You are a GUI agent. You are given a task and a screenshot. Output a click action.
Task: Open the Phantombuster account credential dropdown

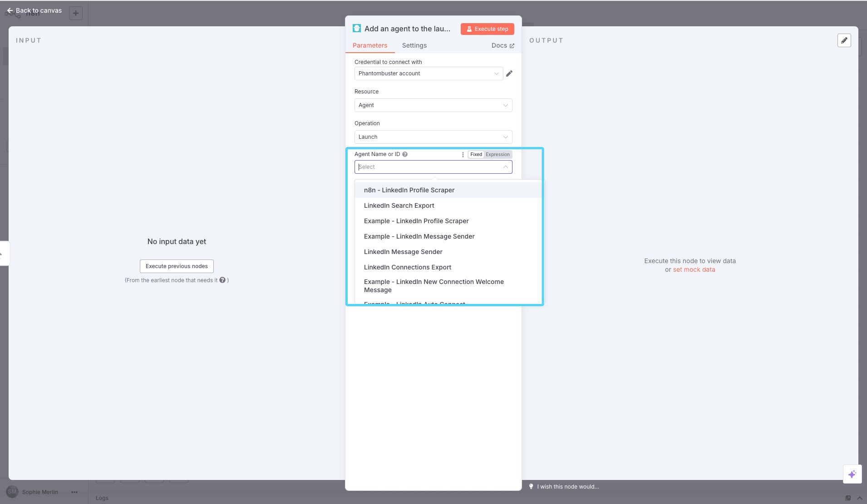(x=429, y=73)
